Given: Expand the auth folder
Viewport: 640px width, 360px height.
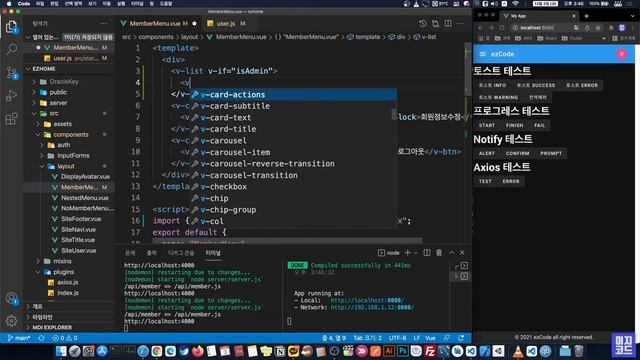Looking at the screenshot, I should tap(63, 145).
